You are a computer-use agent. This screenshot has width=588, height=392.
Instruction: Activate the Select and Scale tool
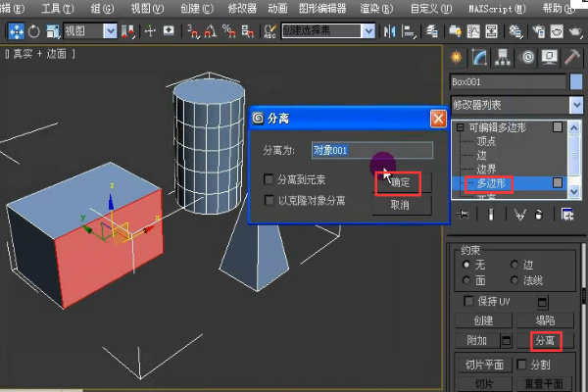click(x=53, y=31)
